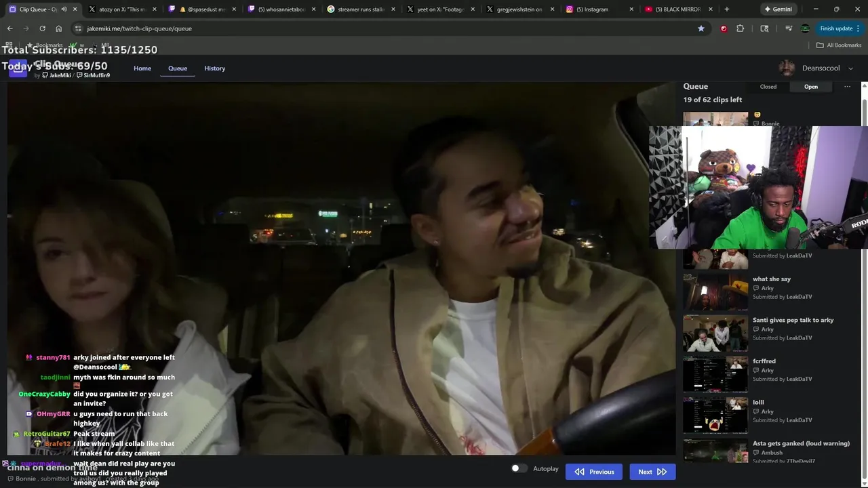The image size is (868, 488).
Task: Switch to the 'yeet on X' tab
Action: 439,9
